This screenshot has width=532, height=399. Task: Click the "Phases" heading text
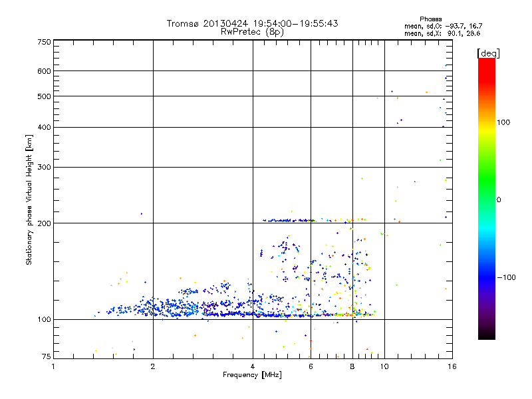pyautogui.click(x=430, y=19)
